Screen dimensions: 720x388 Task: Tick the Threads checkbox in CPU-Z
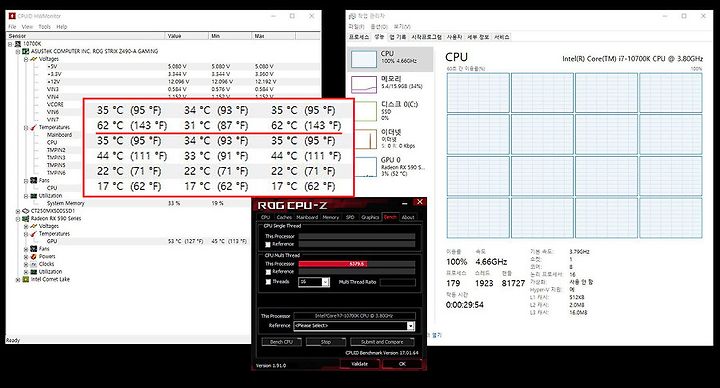(268, 282)
